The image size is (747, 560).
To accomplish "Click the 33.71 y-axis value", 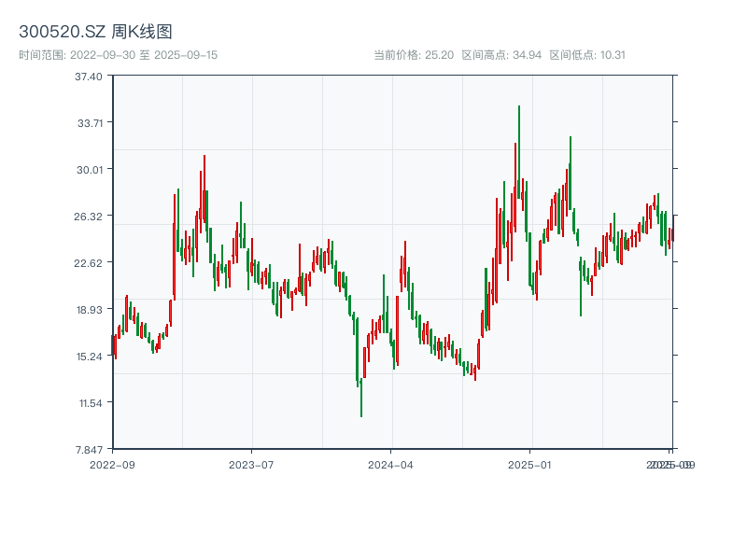I will [x=90, y=123].
